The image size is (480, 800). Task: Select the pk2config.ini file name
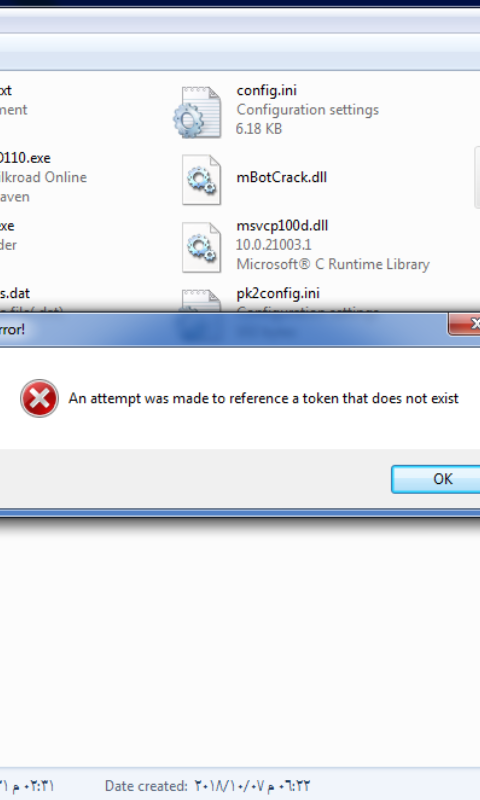pyautogui.click(x=278, y=293)
